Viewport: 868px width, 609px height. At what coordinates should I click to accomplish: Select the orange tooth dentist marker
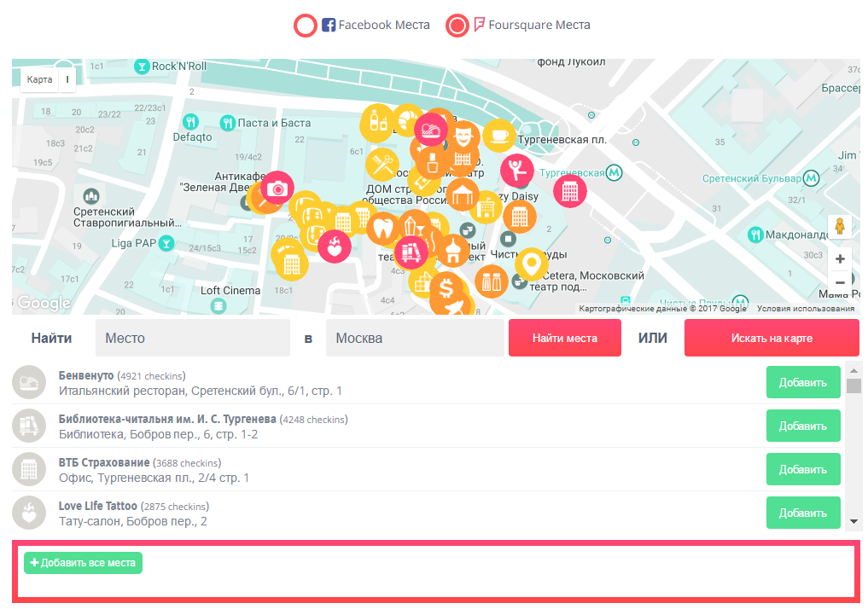click(x=383, y=228)
